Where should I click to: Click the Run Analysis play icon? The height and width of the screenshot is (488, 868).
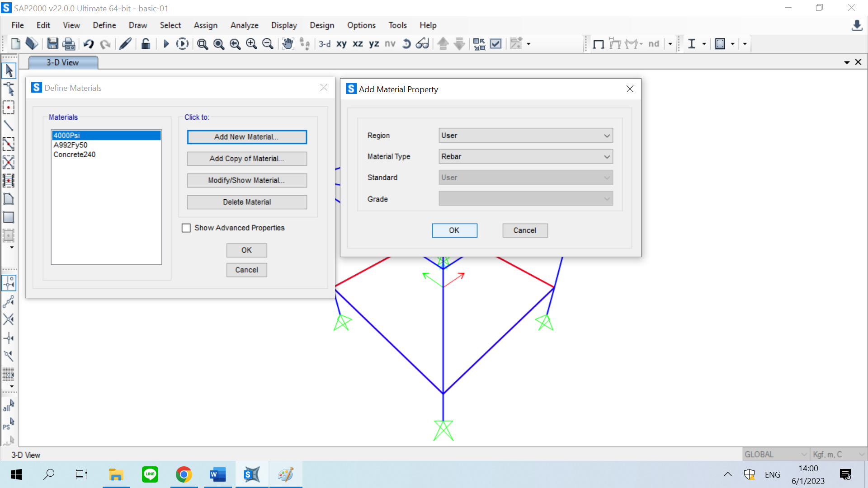(x=166, y=44)
